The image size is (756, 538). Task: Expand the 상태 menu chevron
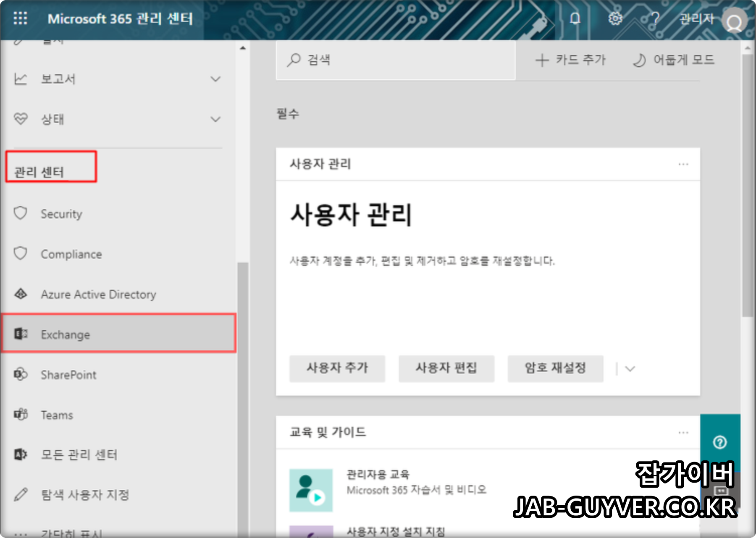pos(215,119)
